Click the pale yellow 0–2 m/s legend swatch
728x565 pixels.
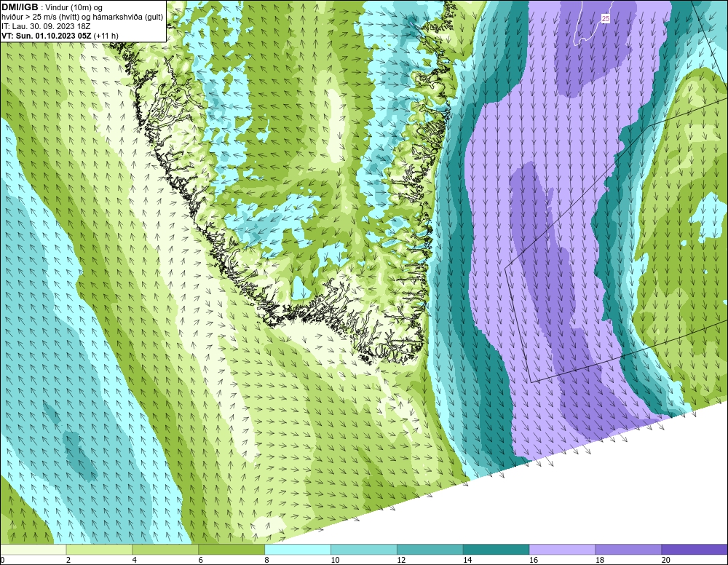(33, 550)
